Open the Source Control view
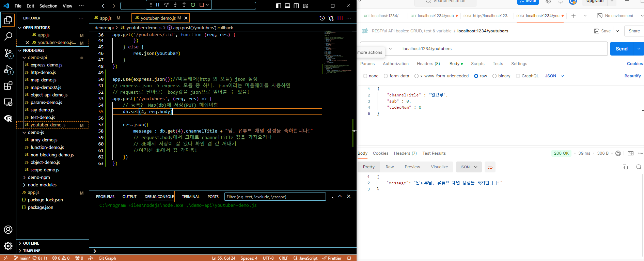The height and width of the screenshot is (261, 644). click(8, 53)
